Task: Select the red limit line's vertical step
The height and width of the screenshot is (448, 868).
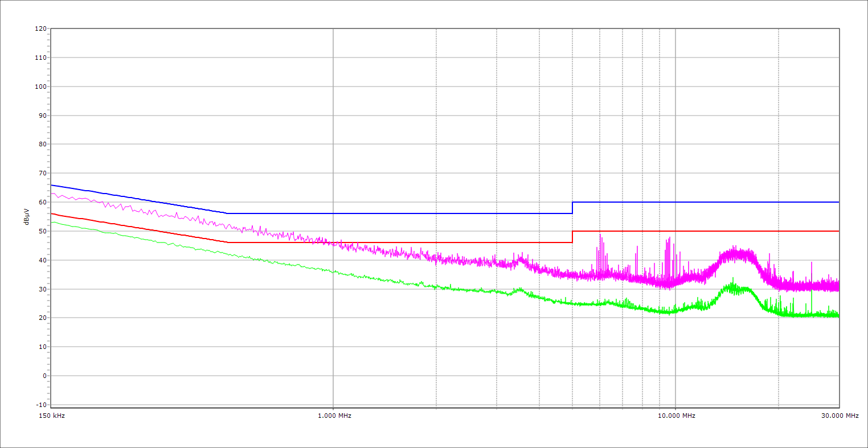Action: click(572, 237)
